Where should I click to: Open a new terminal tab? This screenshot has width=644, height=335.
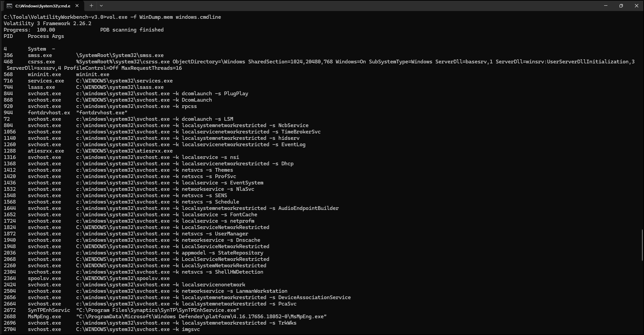91,6
